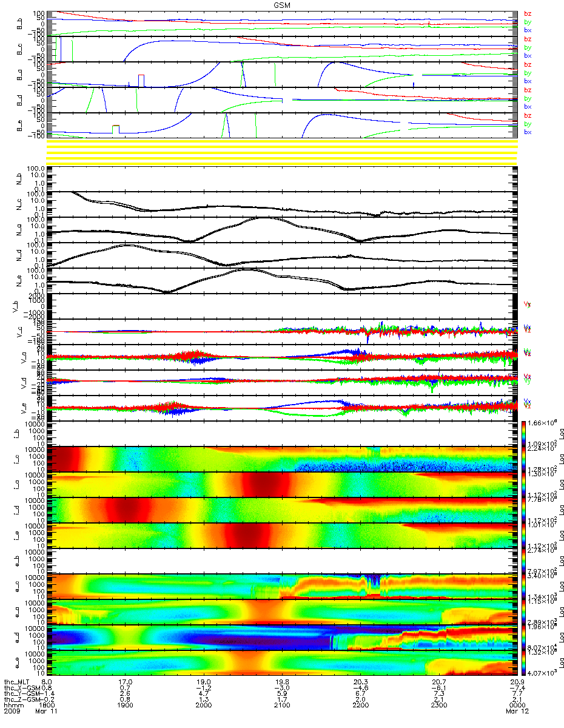Click the GSM plot title
The image size is (564, 728).
tap(281, 5)
